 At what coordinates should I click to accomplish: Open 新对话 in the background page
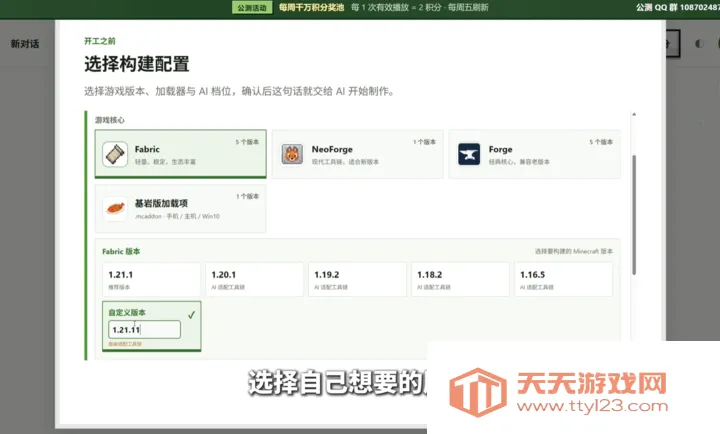click(25, 44)
